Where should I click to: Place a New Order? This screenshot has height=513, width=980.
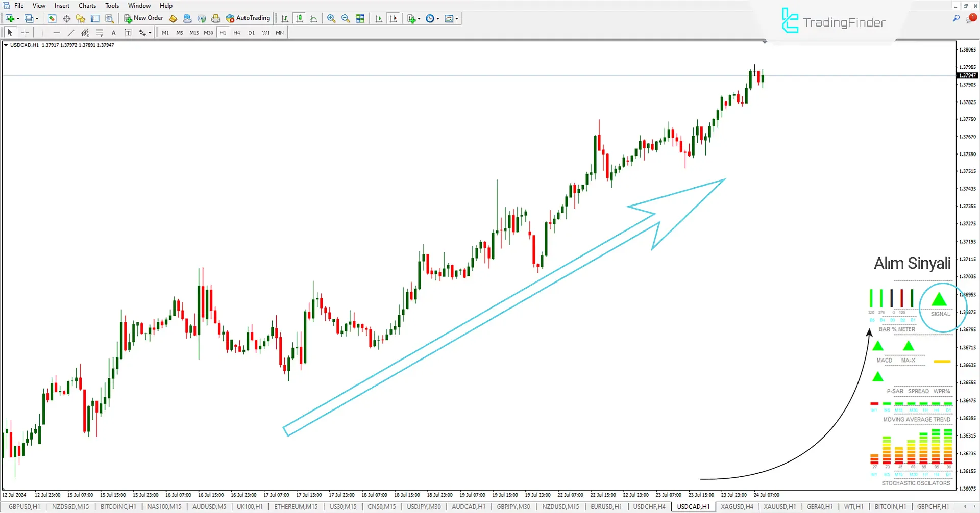click(144, 18)
